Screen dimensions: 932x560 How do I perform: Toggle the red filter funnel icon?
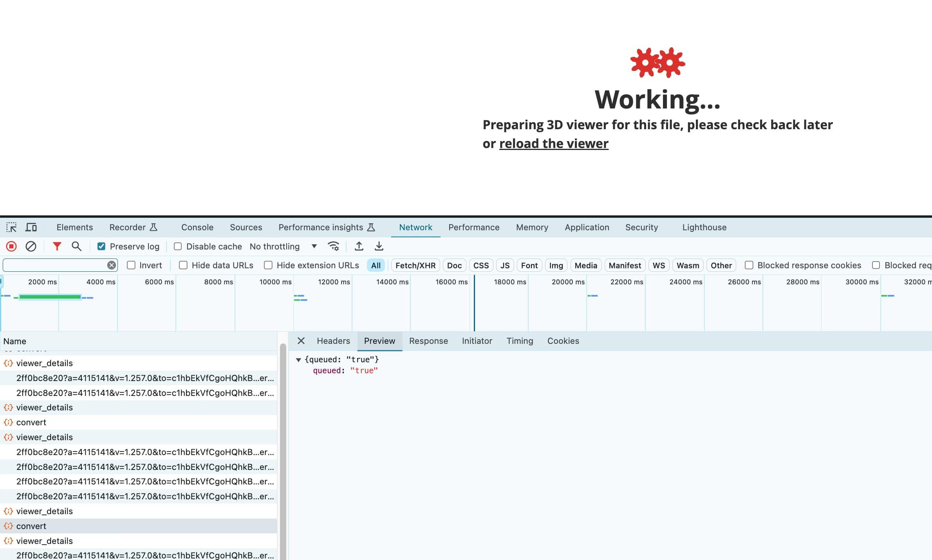(x=57, y=246)
